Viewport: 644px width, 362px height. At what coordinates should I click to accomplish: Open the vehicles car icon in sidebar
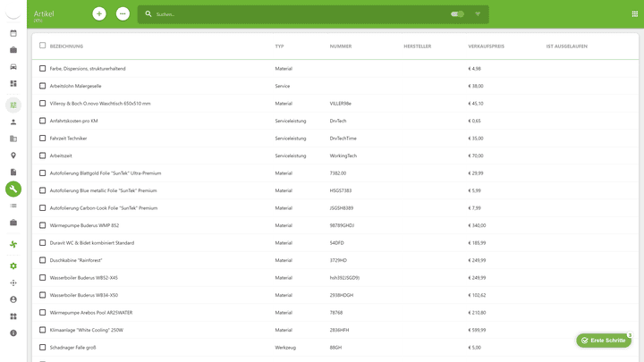(x=13, y=67)
